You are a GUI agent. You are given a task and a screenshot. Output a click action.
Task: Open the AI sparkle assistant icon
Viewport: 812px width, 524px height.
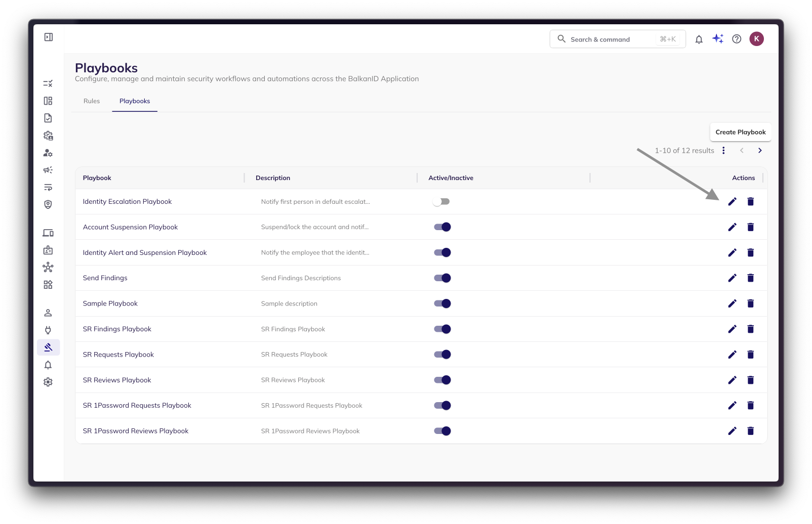[717, 39]
